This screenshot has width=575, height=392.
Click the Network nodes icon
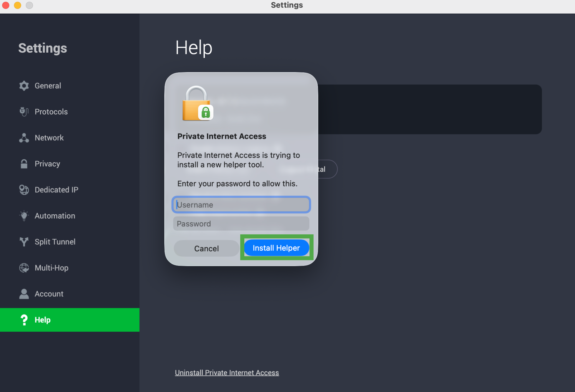tap(24, 138)
